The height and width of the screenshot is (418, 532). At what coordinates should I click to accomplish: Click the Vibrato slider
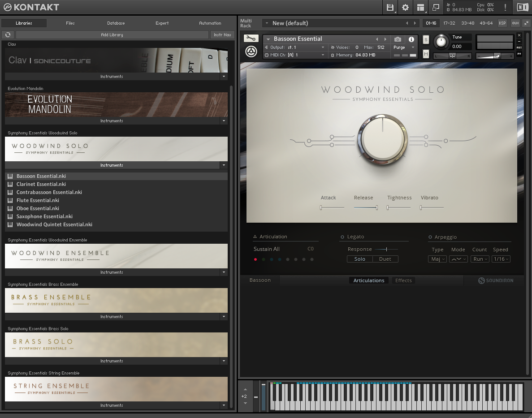click(x=432, y=207)
